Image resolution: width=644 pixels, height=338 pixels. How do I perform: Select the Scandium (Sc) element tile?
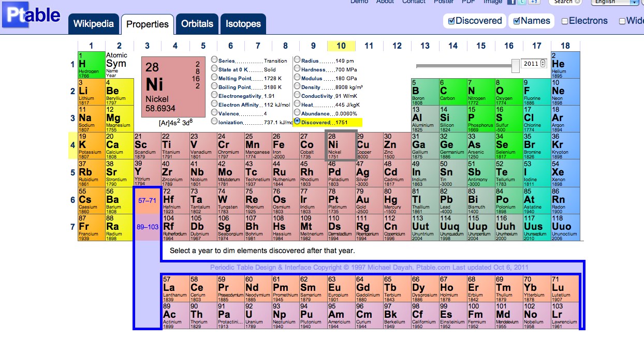click(x=148, y=146)
